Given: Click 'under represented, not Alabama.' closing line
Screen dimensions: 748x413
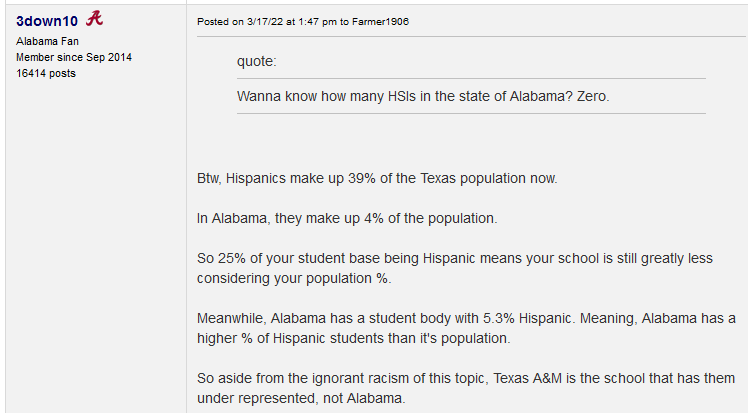Looking at the screenshot, I should pyautogui.click(x=301, y=398).
